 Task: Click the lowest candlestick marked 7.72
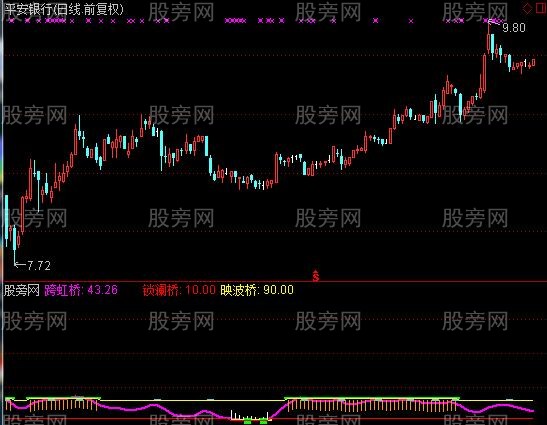(x=14, y=244)
